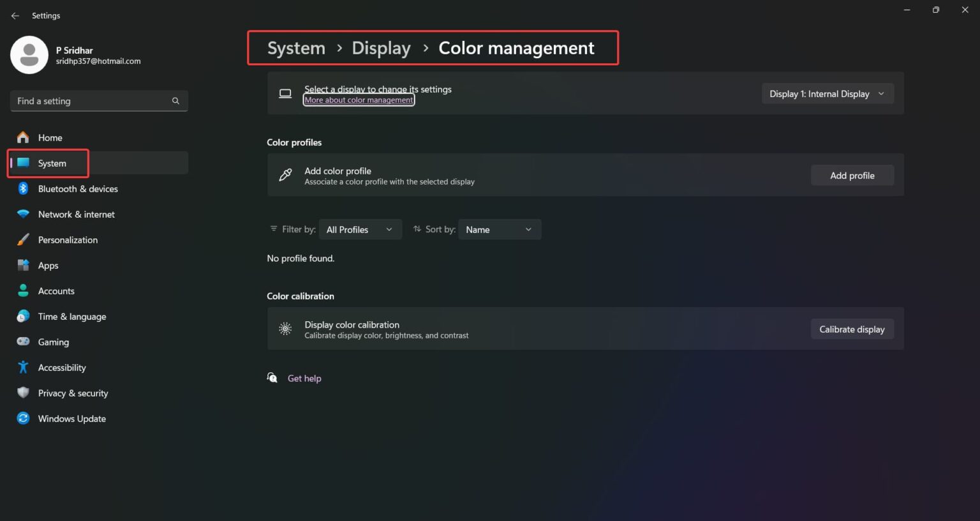980x521 pixels.
Task: Click the P Sridhar profile avatar
Action: (29, 55)
